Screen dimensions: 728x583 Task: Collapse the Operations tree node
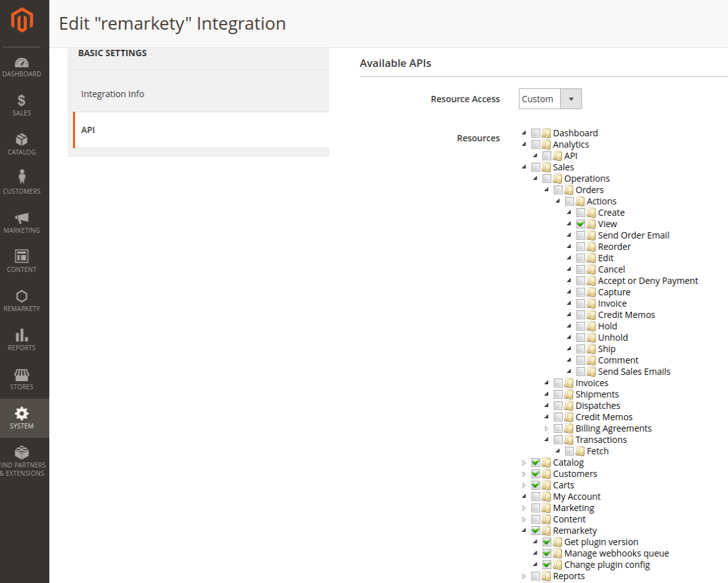click(535, 179)
